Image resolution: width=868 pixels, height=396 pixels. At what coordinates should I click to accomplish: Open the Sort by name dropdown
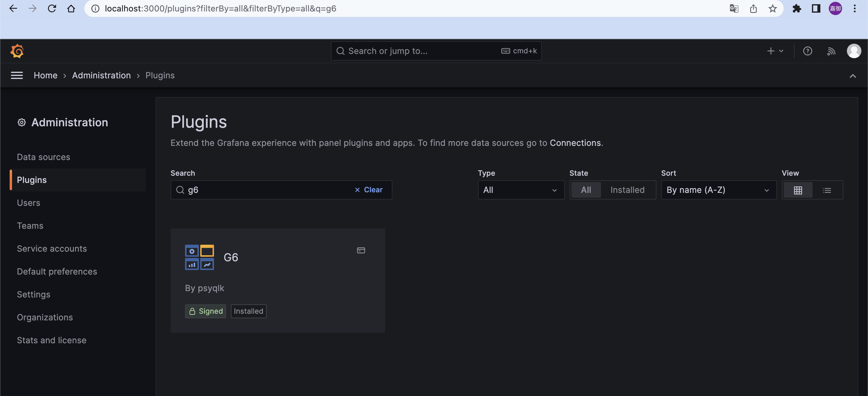point(719,190)
